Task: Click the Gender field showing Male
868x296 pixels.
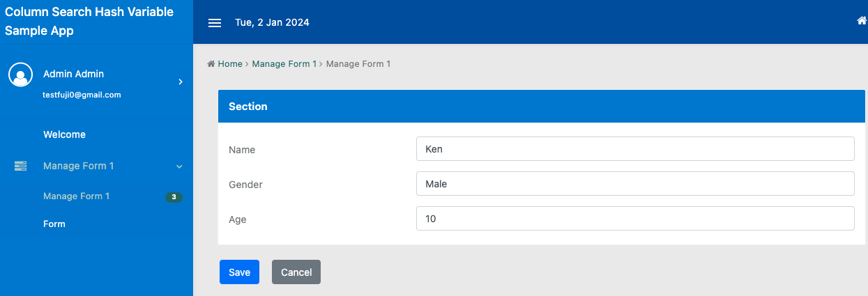Action: click(x=634, y=184)
